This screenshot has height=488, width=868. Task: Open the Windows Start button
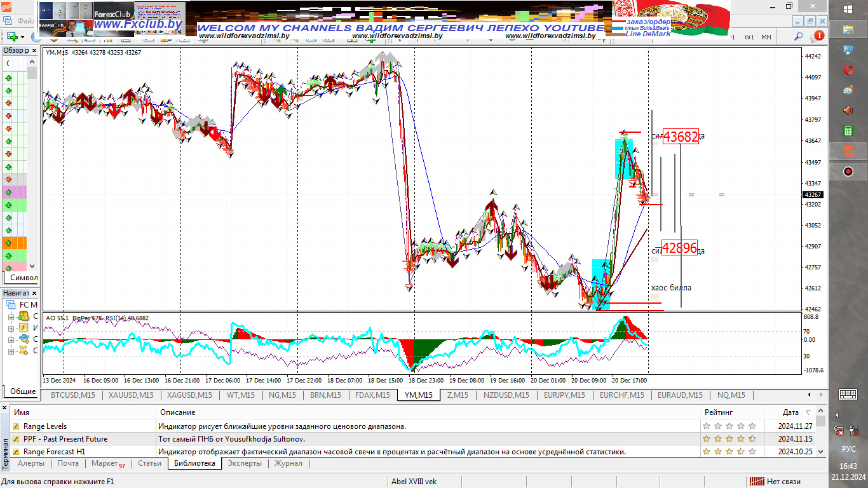(848, 9)
